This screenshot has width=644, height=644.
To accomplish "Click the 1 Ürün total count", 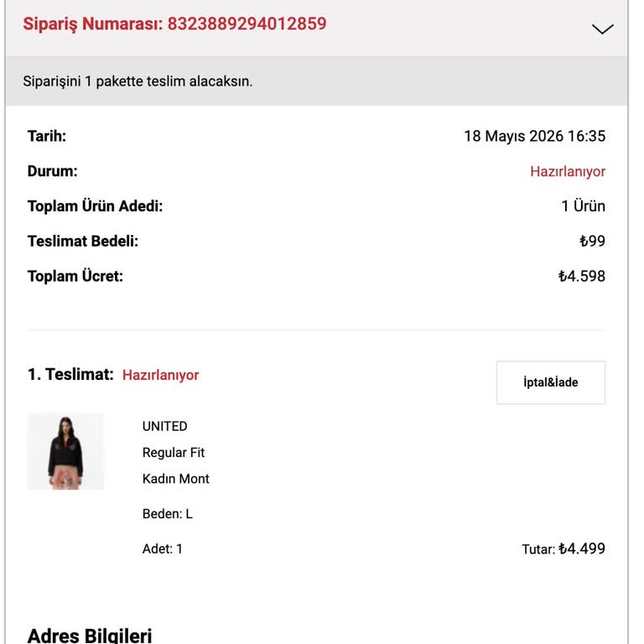I will coord(584,205).
